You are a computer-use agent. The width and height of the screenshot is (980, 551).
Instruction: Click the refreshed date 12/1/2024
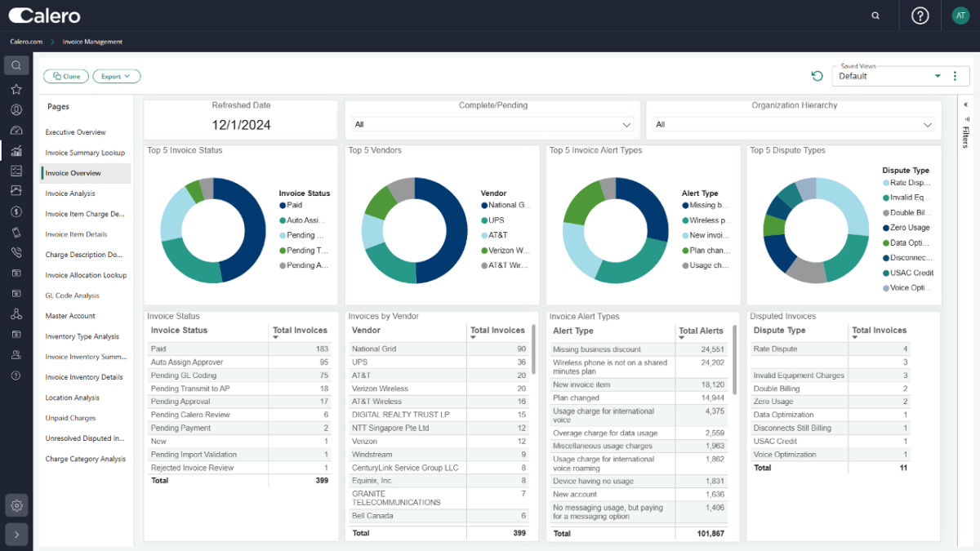pos(241,125)
